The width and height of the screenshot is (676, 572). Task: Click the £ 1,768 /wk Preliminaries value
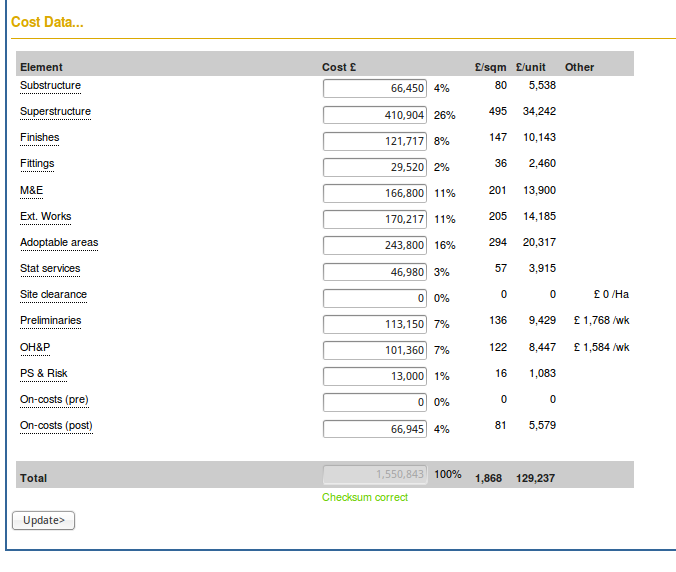click(601, 320)
